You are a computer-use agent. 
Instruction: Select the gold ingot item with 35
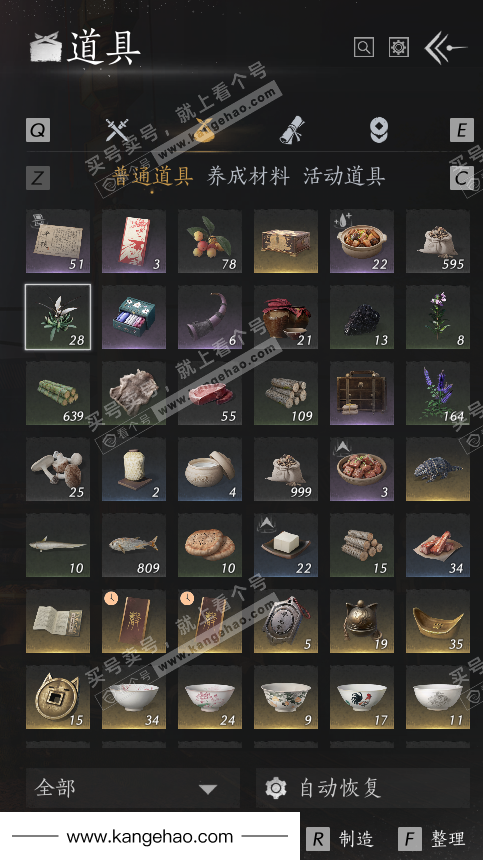click(437, 621)
